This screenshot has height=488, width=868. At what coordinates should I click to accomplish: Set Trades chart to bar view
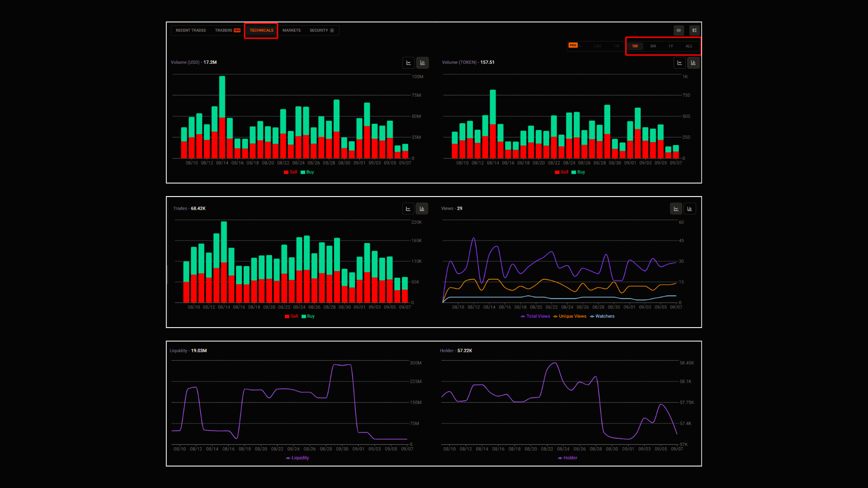[x=422, y=209]
